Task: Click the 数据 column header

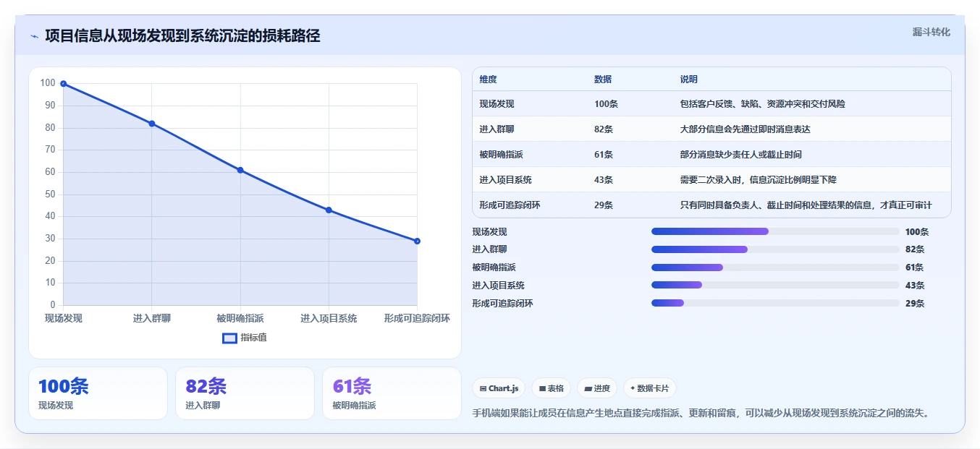Action: pos(603,80)
